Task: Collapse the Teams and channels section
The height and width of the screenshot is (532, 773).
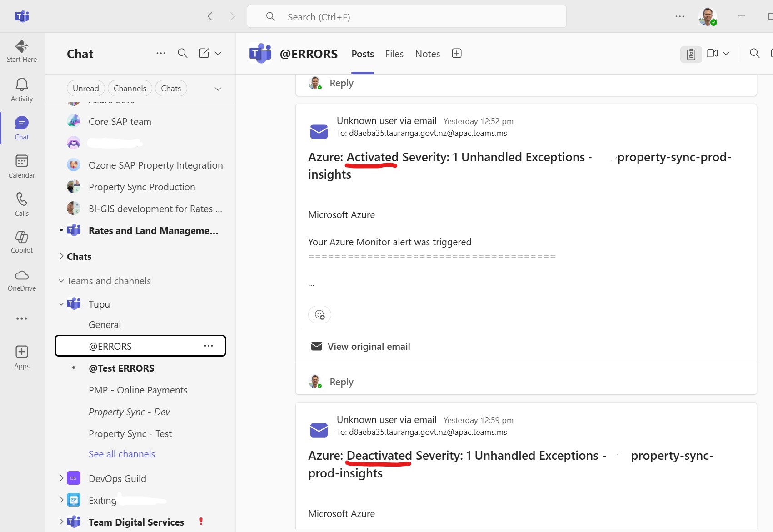Action: tap(61, 281)
